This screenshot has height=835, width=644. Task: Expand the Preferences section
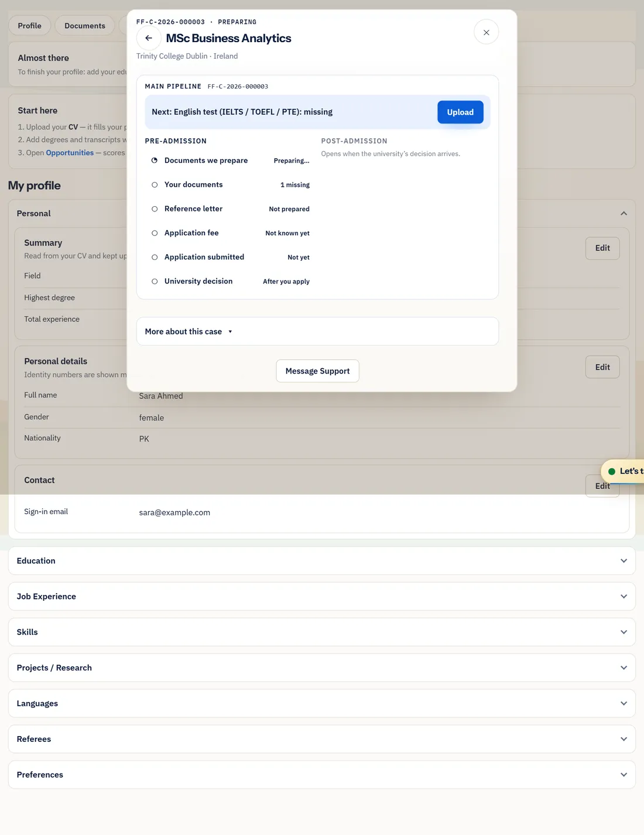[322, 775]
